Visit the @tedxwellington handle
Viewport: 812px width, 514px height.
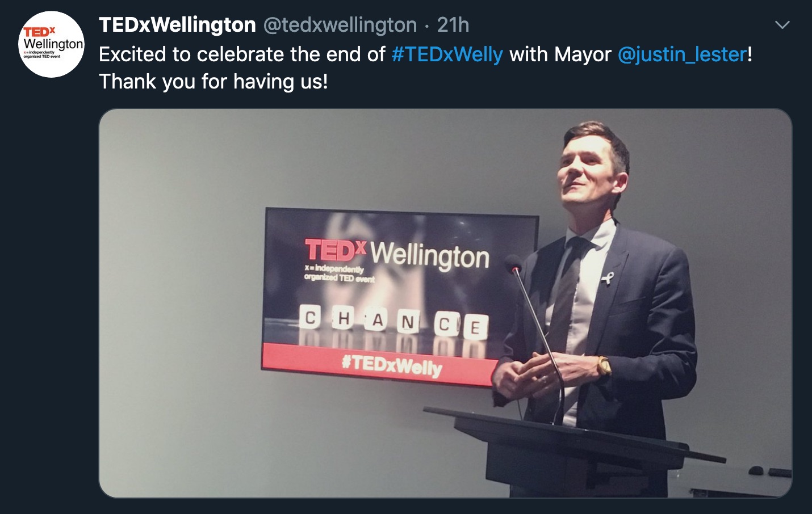point(340,25)
